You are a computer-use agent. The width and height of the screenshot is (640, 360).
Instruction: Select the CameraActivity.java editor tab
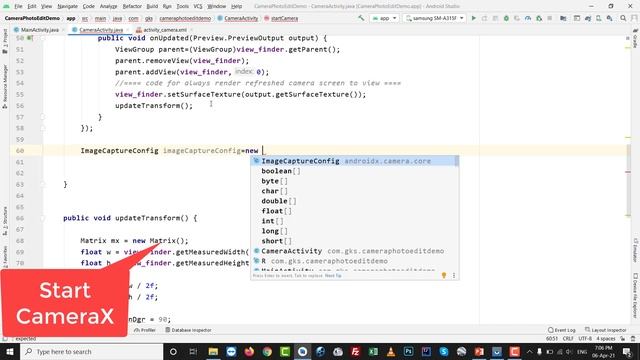[x=100, y=30]
